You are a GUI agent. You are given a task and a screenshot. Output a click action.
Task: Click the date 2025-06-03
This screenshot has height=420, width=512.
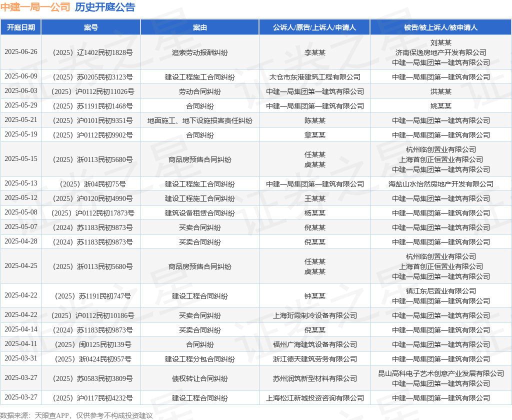tap(21, 91)
